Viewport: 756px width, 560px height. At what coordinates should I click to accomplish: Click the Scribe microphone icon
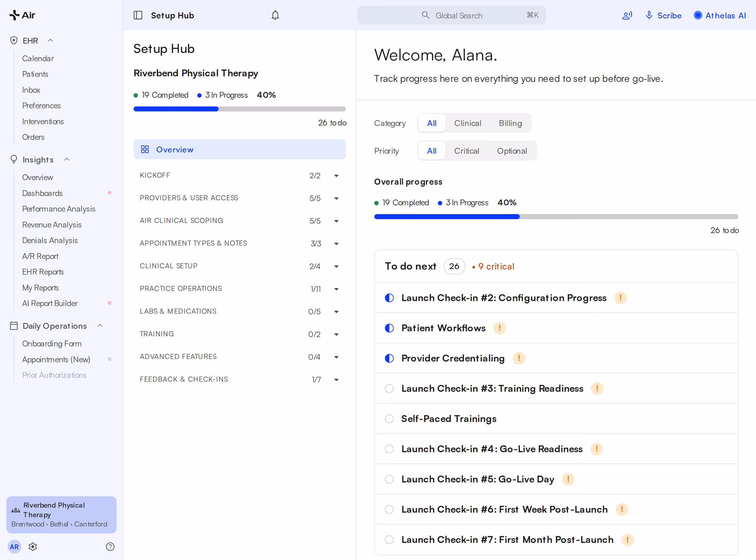point(649,15)
